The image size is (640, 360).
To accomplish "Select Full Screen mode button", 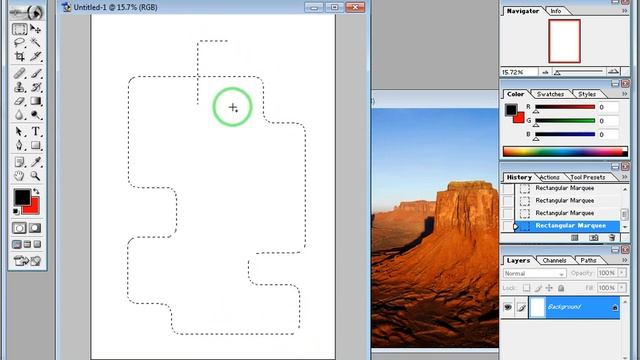I will pyautogui.click(x=38, y=244).
